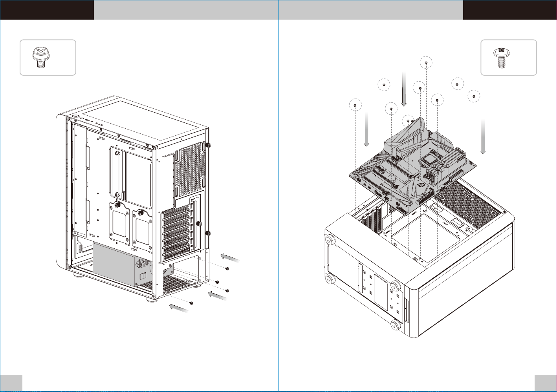Select the leftmost dashed-circle screw above the motherboard
This screenshot has width=557, height=392.
point(355,105)
